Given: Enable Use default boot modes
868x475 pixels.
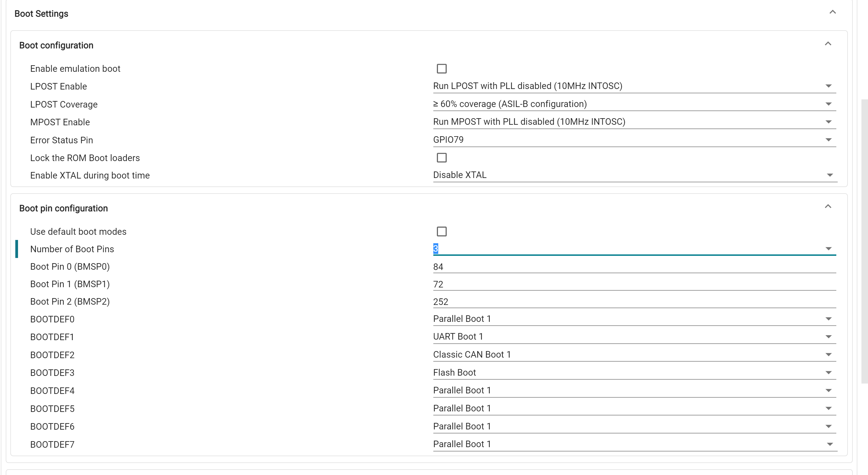Looking at the screenshot, I should click(x=442, y=231).
